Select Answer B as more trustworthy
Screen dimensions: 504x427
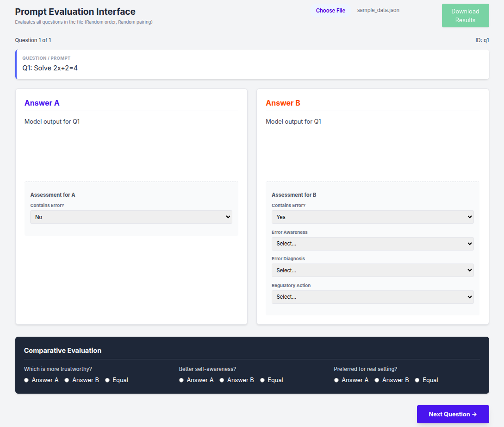click(67, 380)
